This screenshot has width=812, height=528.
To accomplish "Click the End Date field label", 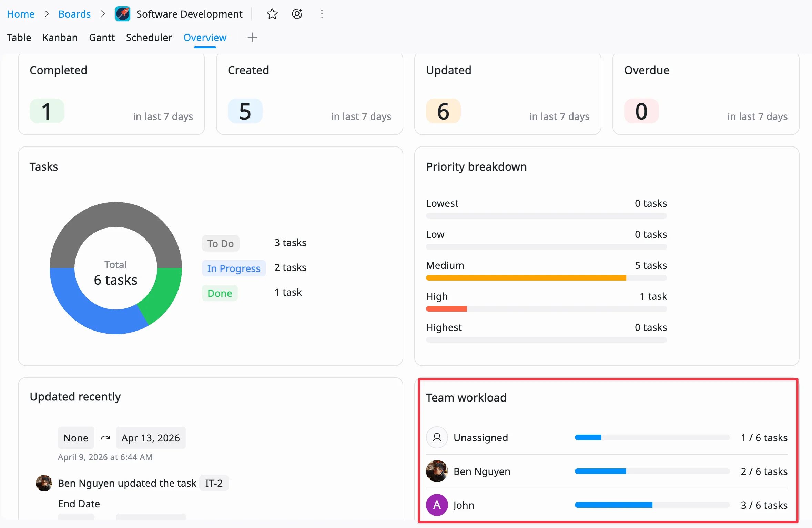I will click(79, 504).
